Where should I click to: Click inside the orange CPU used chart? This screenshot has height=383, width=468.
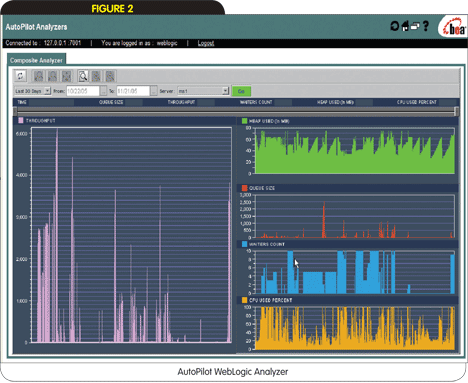tap(355, 328)
